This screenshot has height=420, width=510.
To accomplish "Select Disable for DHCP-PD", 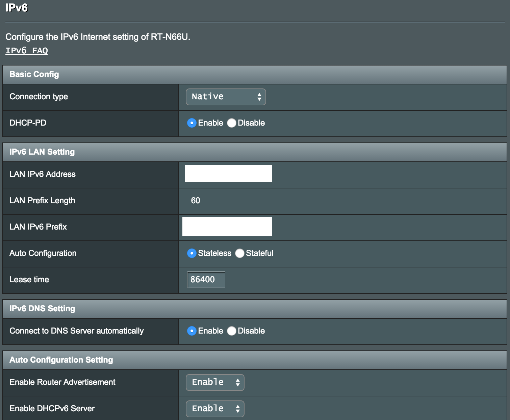I will point(232,123).
